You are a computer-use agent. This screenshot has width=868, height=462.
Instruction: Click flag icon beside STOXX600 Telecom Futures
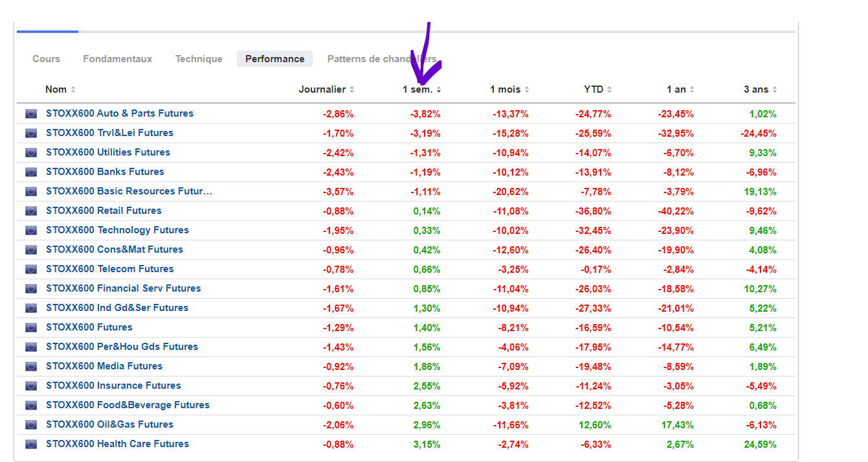[x=31, y=269]
